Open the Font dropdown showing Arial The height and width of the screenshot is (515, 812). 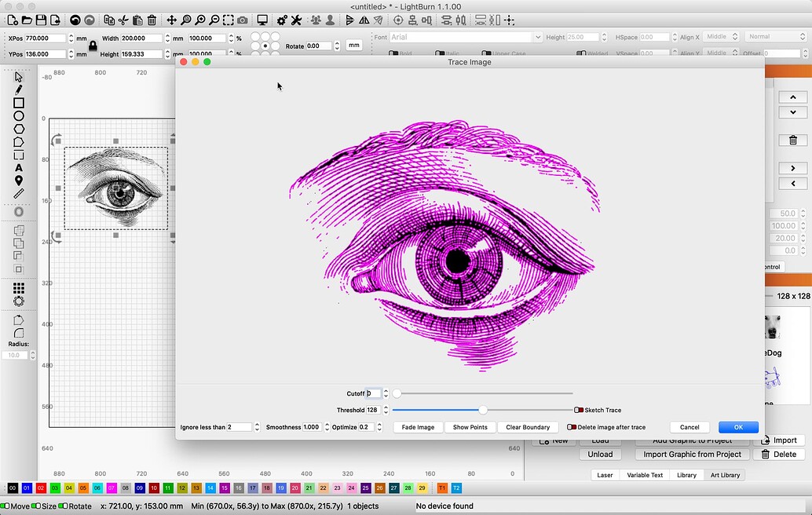466,37
